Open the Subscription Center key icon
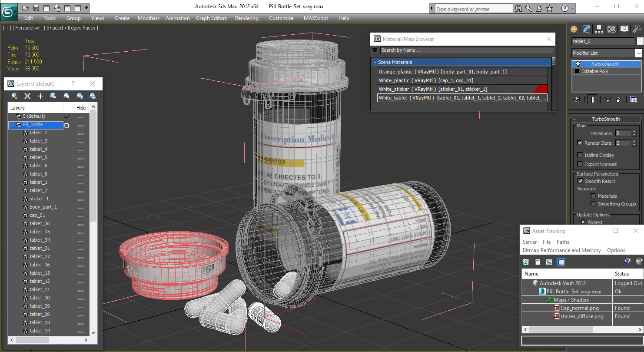This screenshot has height=352, width=644. point(529,8)
